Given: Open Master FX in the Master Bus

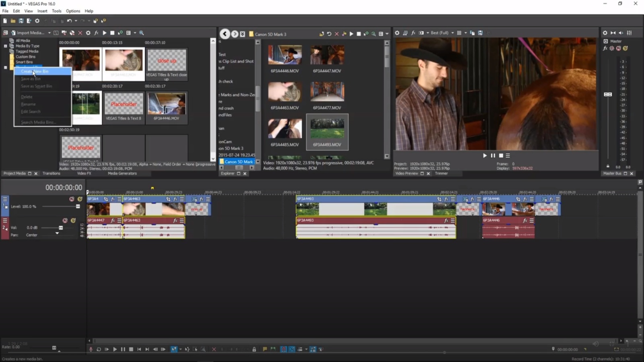Looking at the screenshot, I should click(605, 48).
